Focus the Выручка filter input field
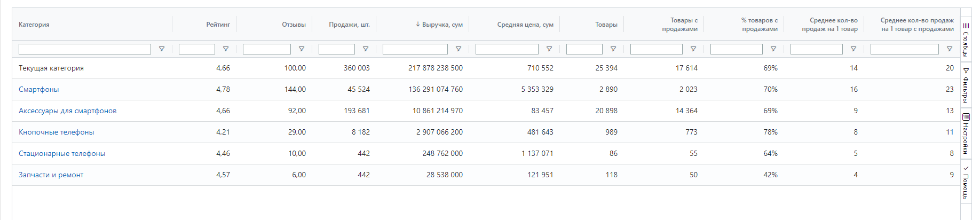 click(415, 49)
